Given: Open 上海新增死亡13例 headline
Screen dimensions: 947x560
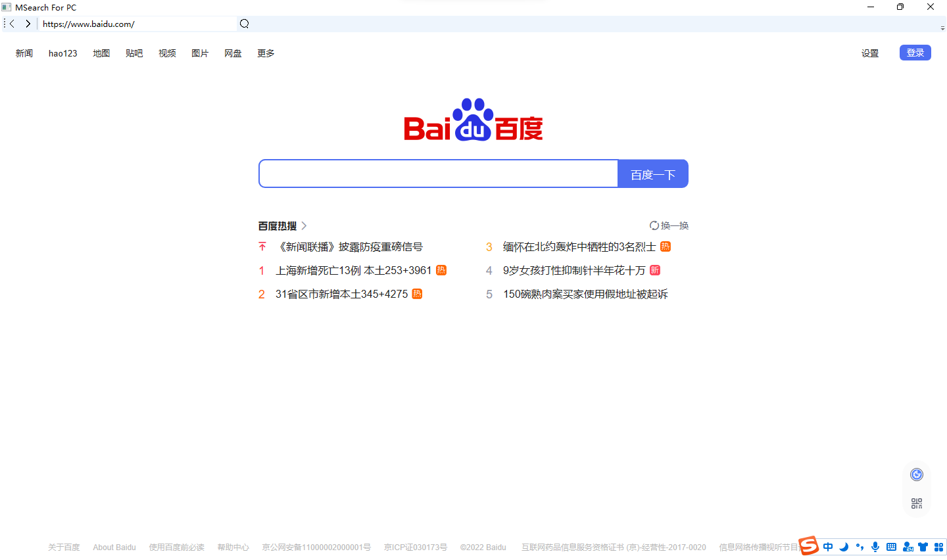Looking at the screenshot, I should click(354, 270).
